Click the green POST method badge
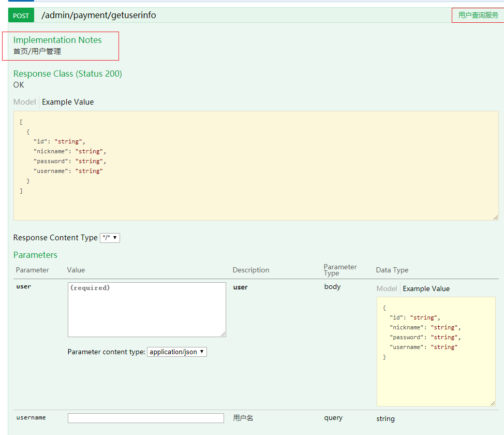This screenshot has width=504, height=435. (21, 16)
